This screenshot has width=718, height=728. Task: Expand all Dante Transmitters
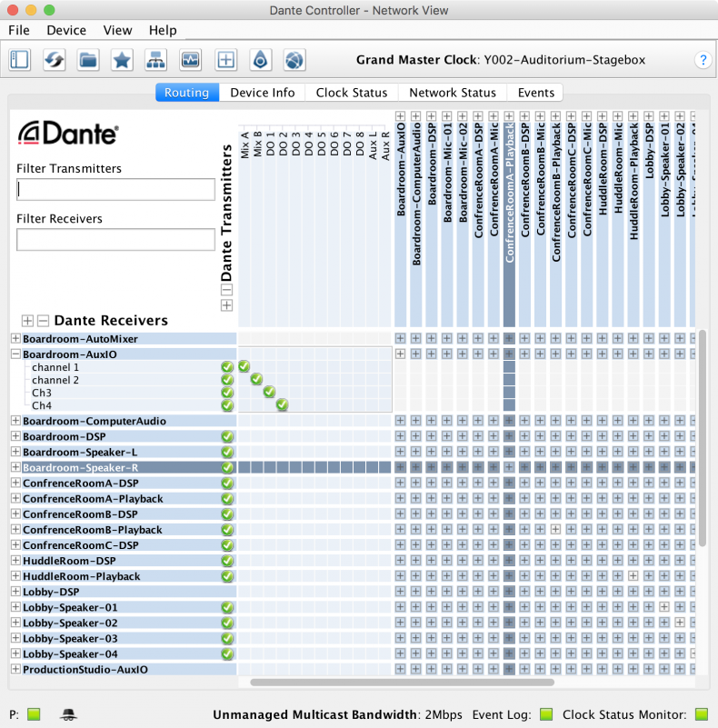click(226, 305)
